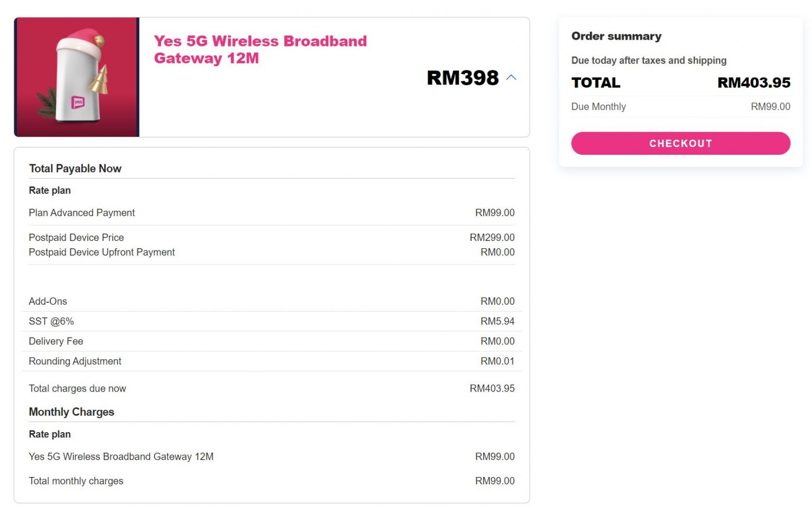Select the TOTAL RM403.95 amount

(753, 82)
